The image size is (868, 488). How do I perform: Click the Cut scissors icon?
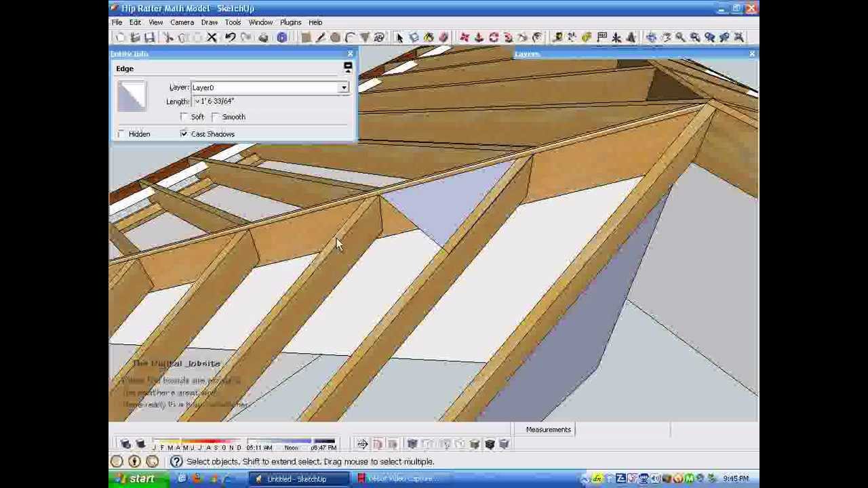(x=168, y=37)
